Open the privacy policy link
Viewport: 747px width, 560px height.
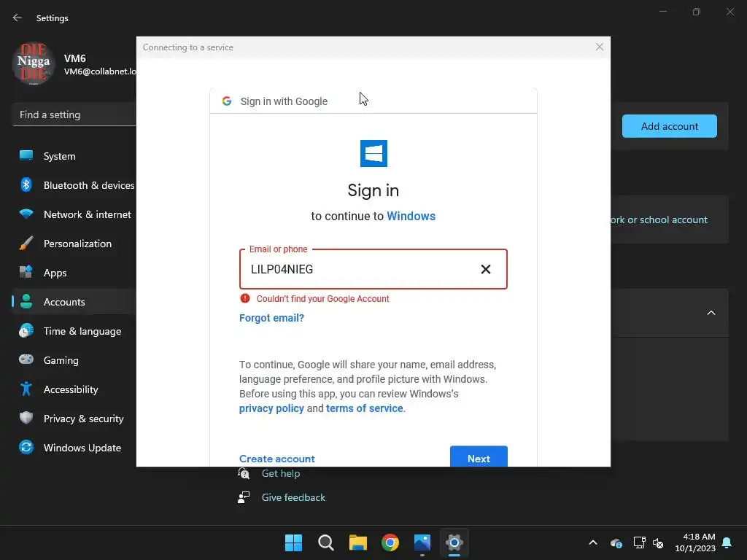(x=271, y=408)
